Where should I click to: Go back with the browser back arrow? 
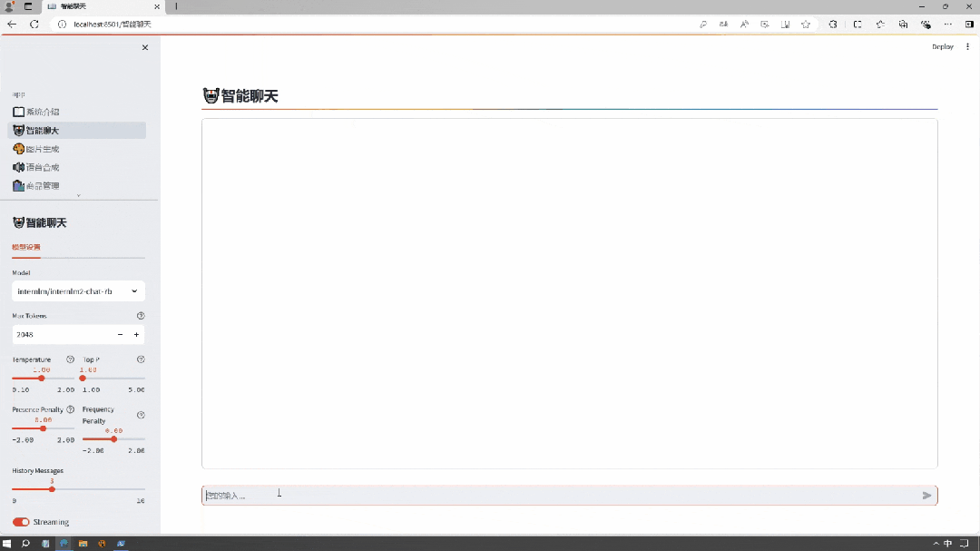coord(12,25)
